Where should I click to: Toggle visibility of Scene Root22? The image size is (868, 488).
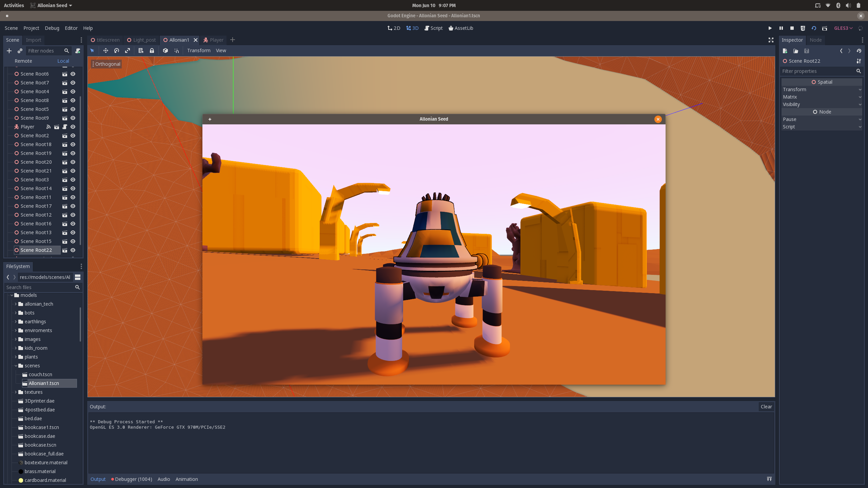coord(73,250)
